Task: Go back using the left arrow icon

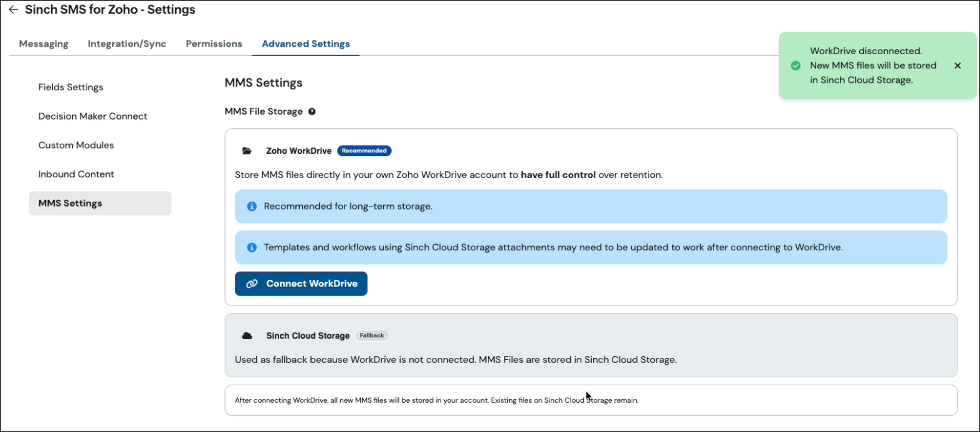Action: (x=13, y=10)
